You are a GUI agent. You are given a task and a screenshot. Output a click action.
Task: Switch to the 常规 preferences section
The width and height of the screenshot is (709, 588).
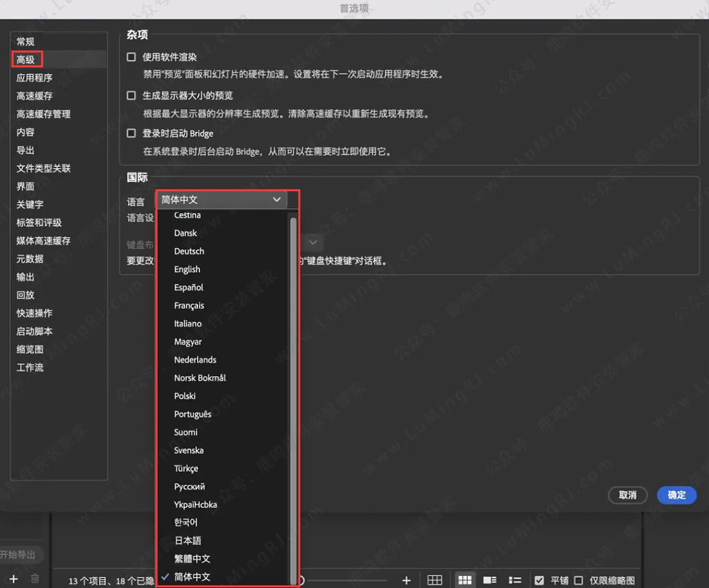[26, 41]
